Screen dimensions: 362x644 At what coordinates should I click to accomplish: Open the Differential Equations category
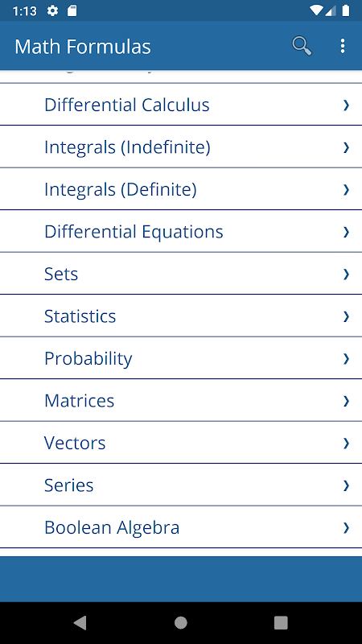coord(181,232)
